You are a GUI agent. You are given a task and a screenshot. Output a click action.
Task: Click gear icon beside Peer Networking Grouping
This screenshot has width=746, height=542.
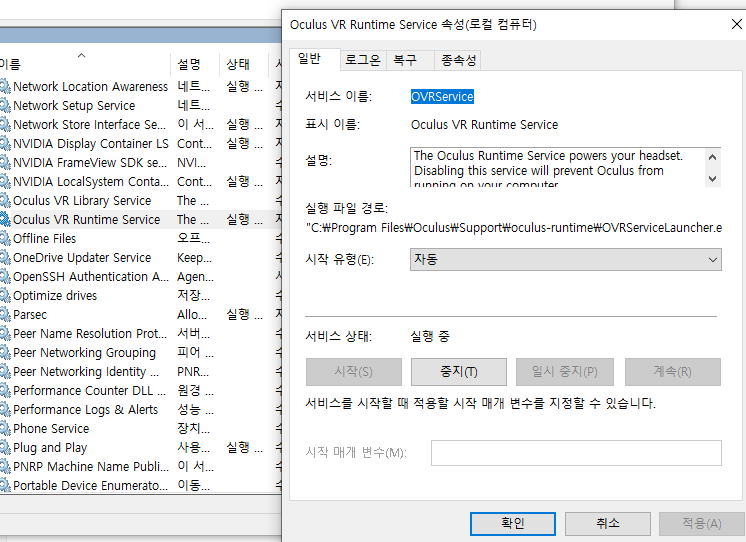tap(5, 353)
